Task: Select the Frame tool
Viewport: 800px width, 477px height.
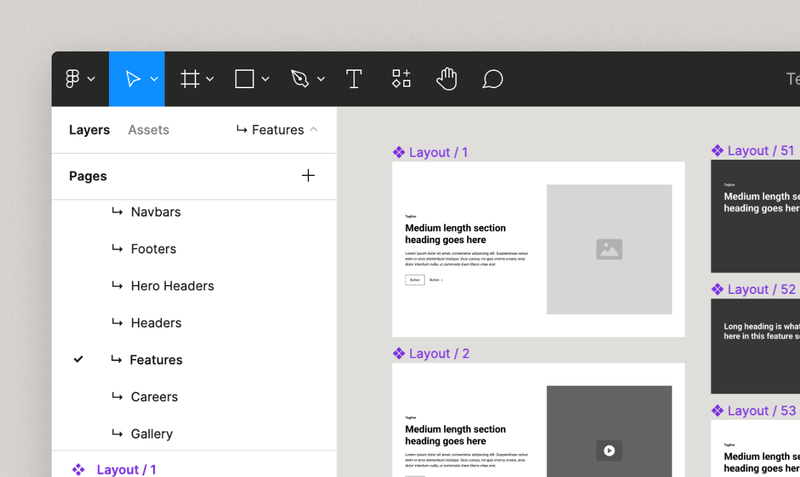Action: 190,79
